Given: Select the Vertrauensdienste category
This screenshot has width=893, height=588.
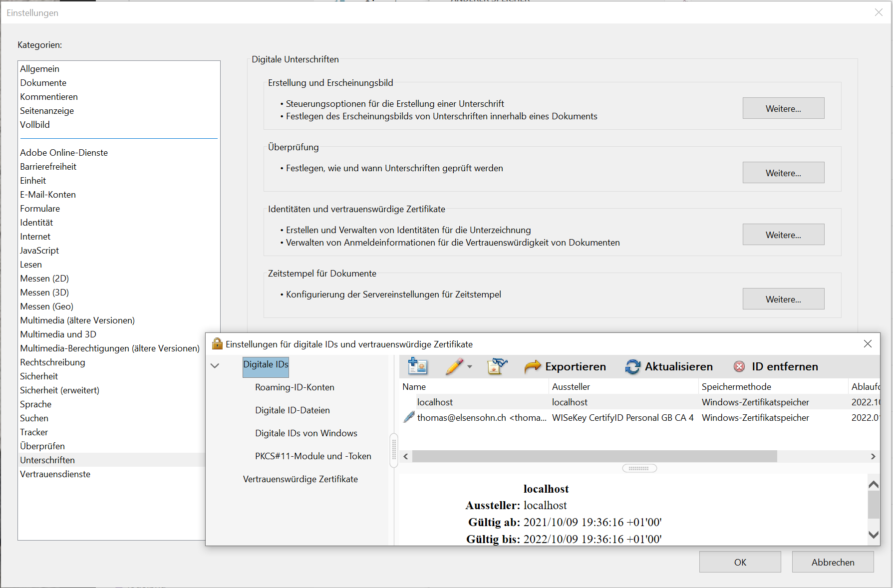Looking at the screenshot, I should pos(55,474).
